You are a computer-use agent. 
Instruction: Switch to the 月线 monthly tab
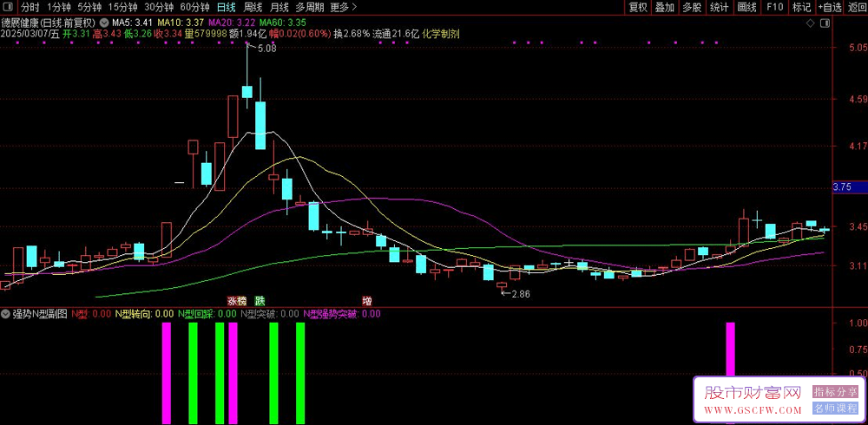[x=279, y=7]
